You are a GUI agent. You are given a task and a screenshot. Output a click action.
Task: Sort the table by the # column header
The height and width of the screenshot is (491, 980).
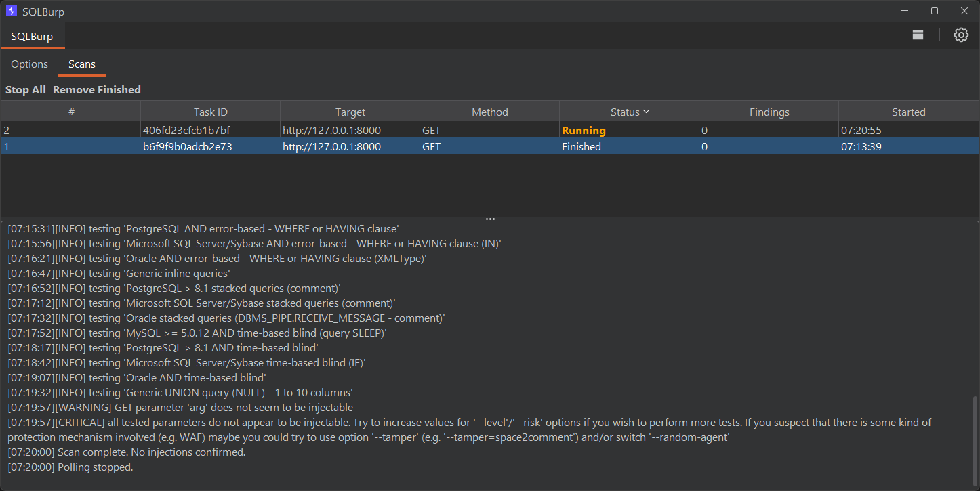tap(71, 112)
